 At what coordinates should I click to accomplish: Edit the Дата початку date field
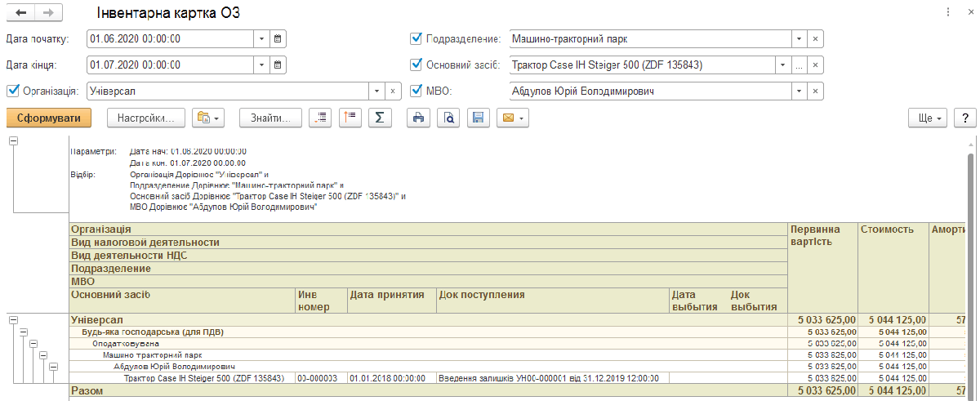[x=170, y=38]
